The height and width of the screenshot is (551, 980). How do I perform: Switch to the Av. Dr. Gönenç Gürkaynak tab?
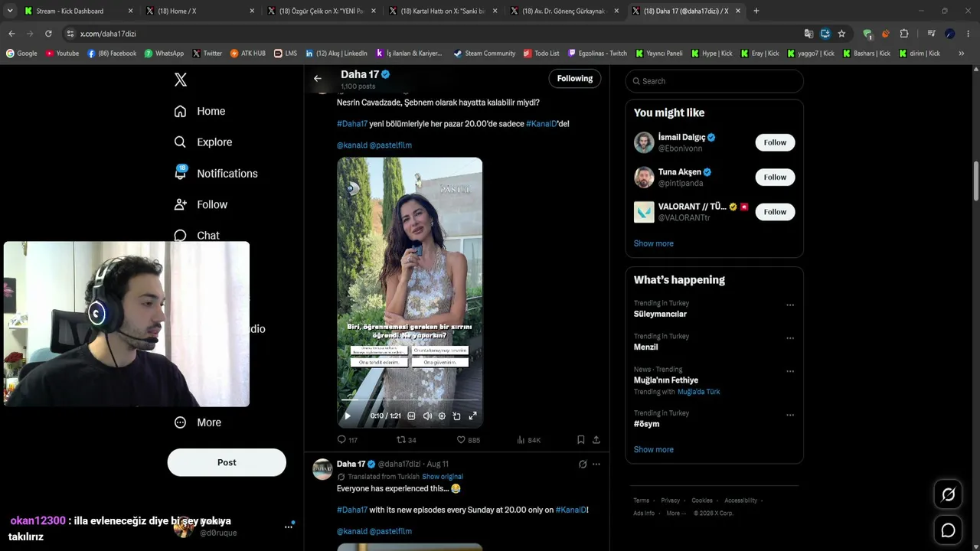coord(566,11)
